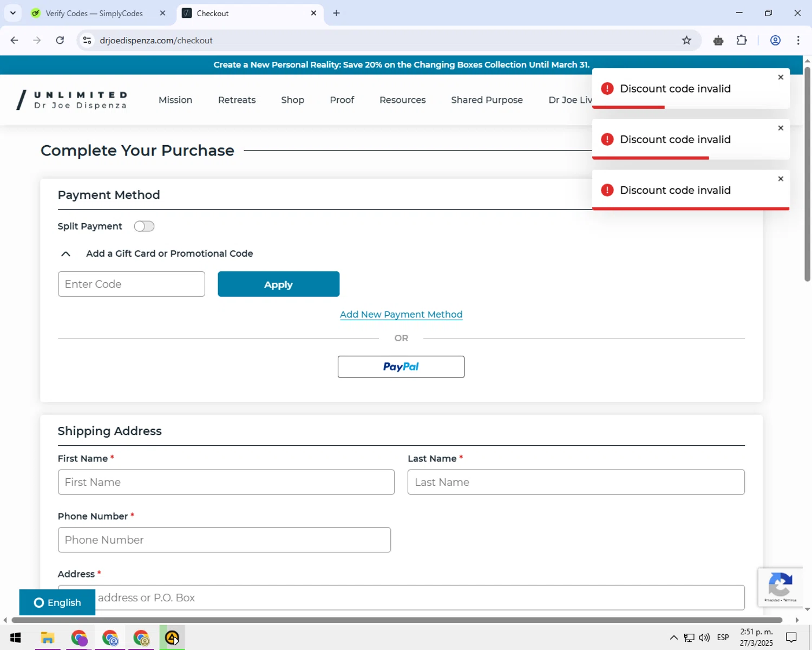This screenshot has height=650, width=812.
Task: Click the address bar URL
Action: (x=156, y=41)
